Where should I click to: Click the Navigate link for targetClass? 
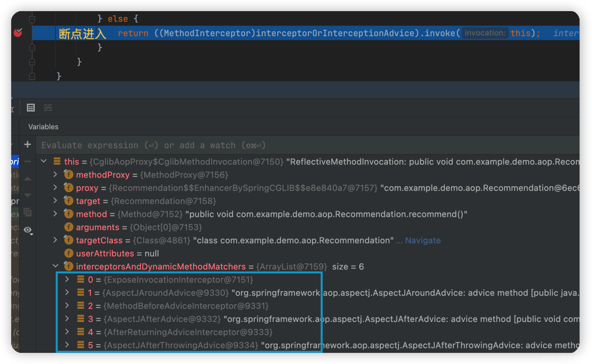click(423, 240)
